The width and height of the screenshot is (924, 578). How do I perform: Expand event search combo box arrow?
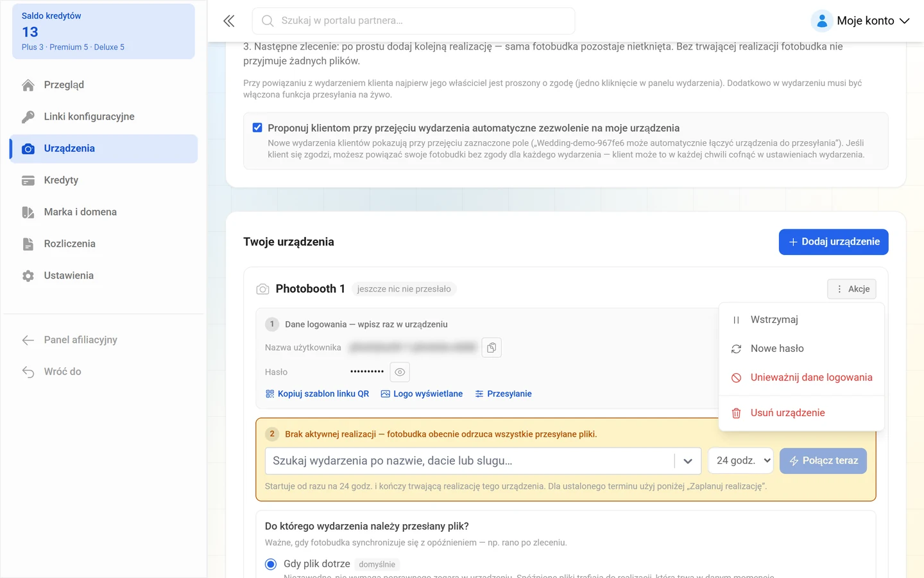pos(688,461)
